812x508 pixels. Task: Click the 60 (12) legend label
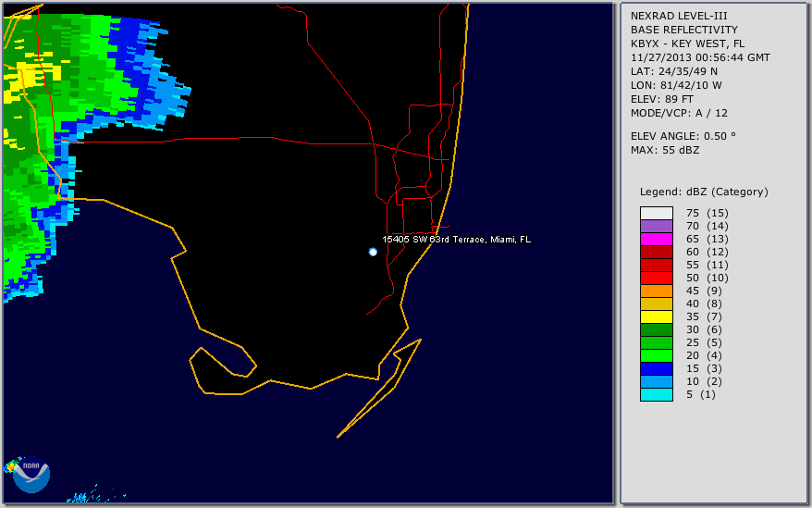(x=707, y=252)
